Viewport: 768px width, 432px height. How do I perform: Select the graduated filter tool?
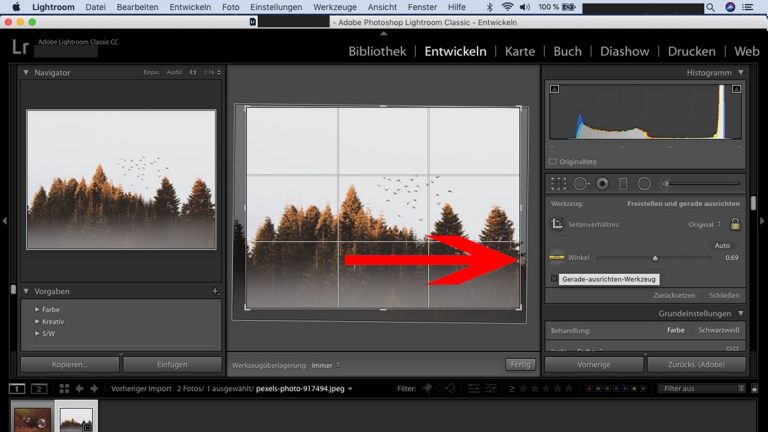pos(623,183)
